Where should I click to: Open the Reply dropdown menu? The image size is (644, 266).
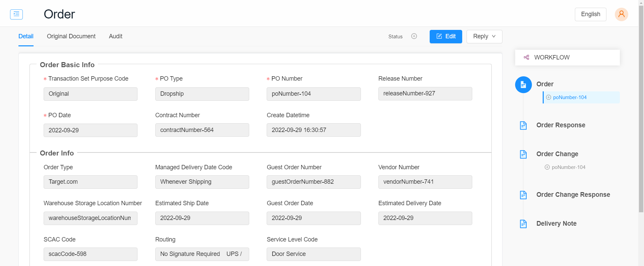pyautogui.click(x=484, y=37)
